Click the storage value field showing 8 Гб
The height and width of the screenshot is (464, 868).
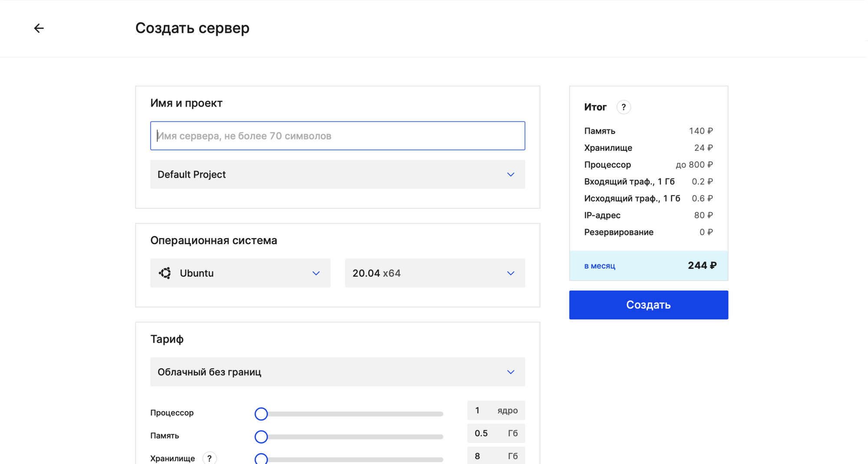click(x=496, y=456)
